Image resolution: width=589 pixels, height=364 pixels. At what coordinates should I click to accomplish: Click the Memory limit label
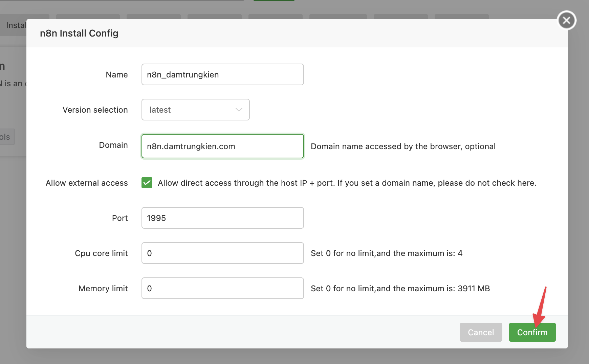[x=103, y=289]
